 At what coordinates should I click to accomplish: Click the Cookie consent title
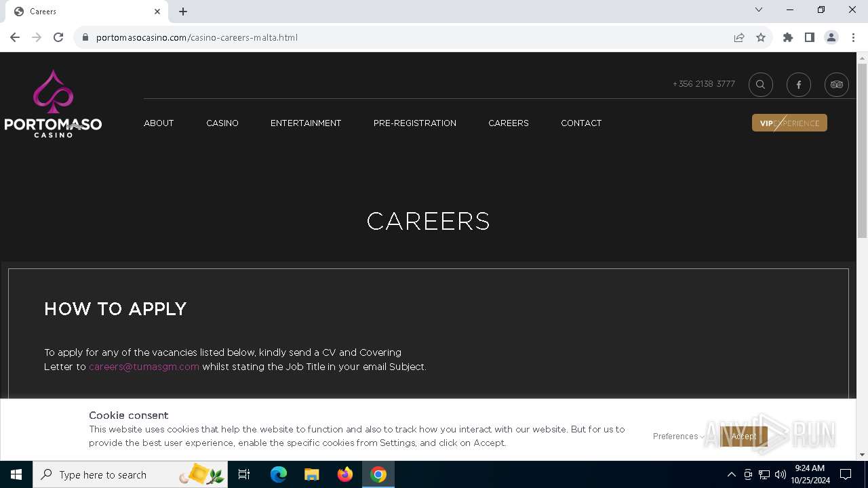[128, 415]
